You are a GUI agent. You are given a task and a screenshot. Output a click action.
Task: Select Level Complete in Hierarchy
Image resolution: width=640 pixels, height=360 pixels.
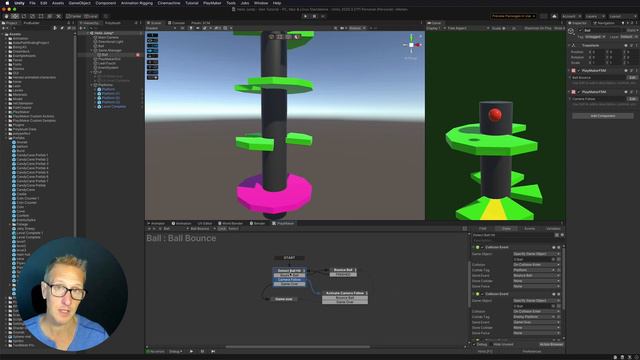[x=113, y=107]
